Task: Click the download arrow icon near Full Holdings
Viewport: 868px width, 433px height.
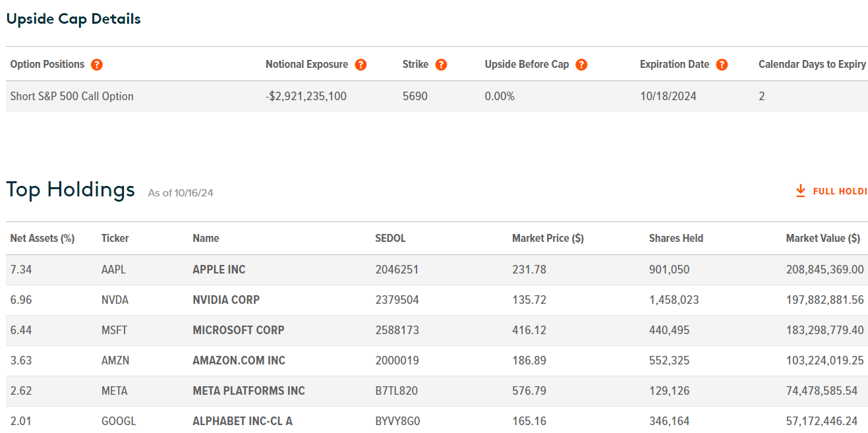Action: coord(799,190)
